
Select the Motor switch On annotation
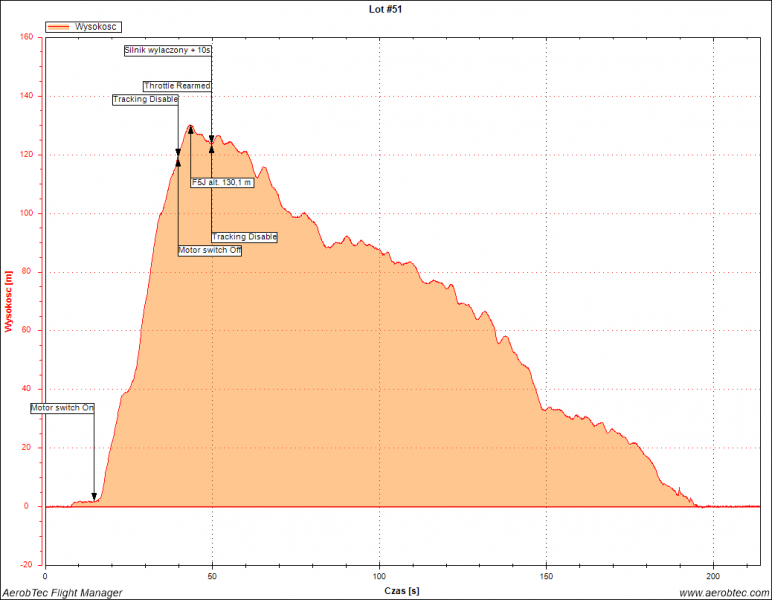click(62, 408)
